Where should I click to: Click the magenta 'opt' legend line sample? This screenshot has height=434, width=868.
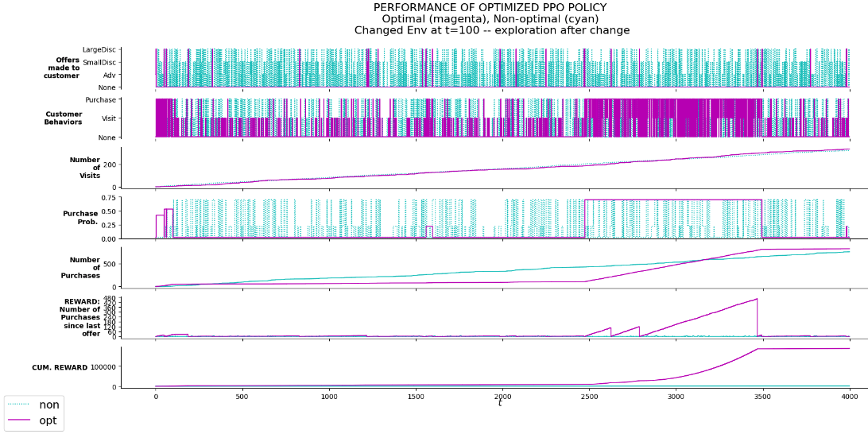pos(20,420)
